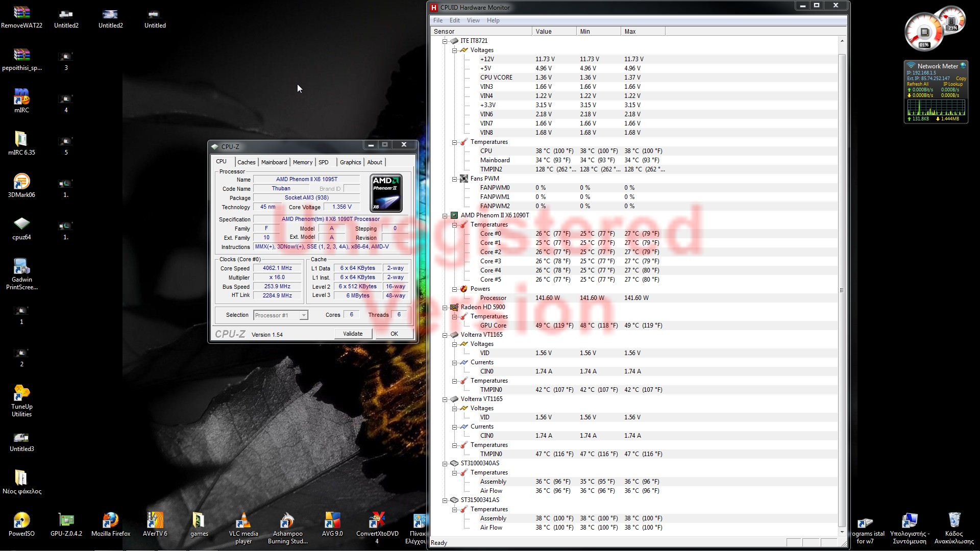Click the scrollbar down arrow in Hardware Monitor
980x551 pixels.
click(842, 532)
